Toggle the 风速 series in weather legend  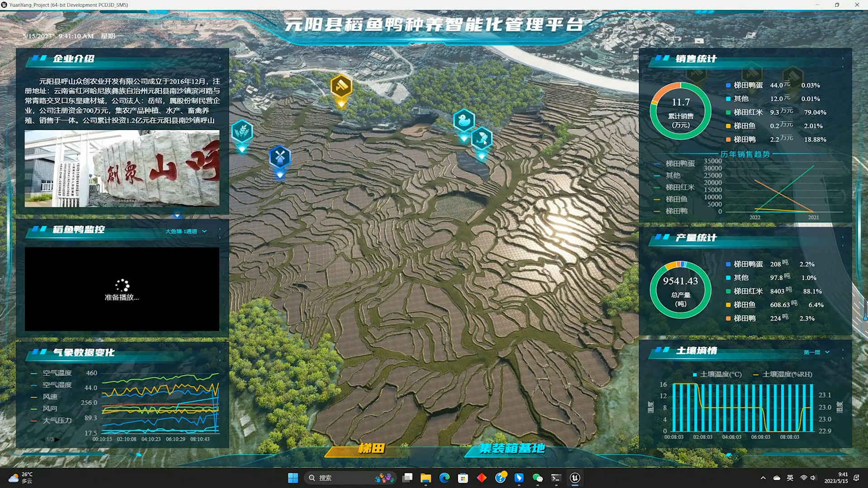click(x=44, y=397)
